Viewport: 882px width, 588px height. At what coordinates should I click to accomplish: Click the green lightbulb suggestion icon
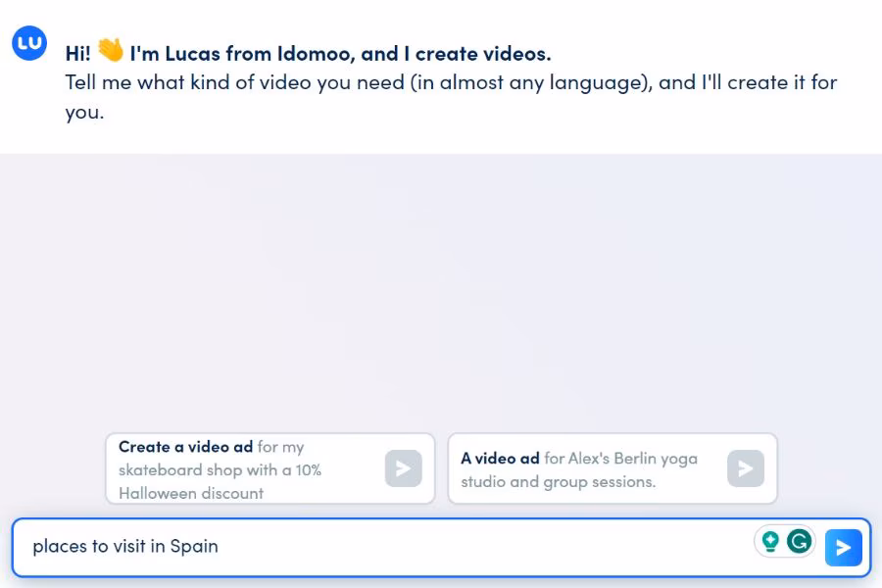click(x=770, y=541)
